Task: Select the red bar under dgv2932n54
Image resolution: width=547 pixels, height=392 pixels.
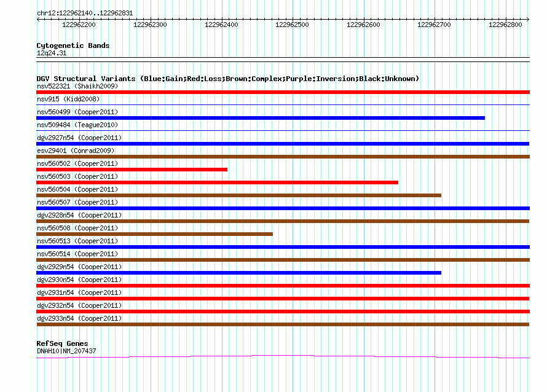Action: click(x=283, y=312)
